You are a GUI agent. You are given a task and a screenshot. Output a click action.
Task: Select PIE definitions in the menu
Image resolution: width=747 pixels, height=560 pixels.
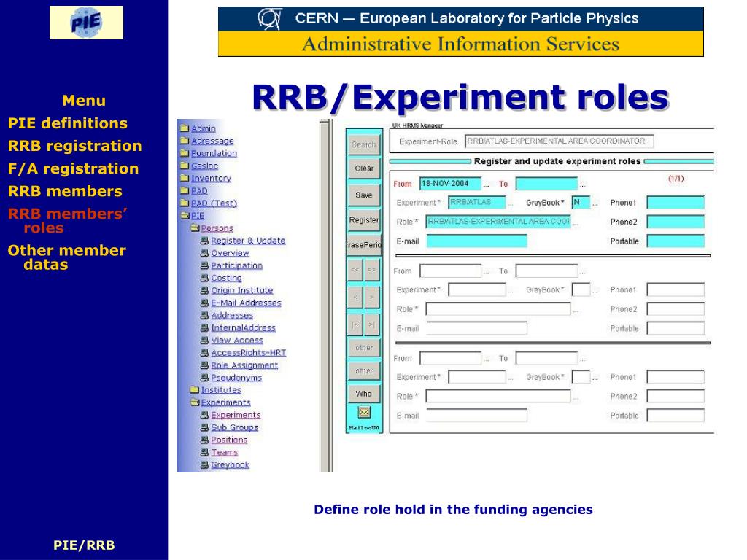[x=68, y=123]
